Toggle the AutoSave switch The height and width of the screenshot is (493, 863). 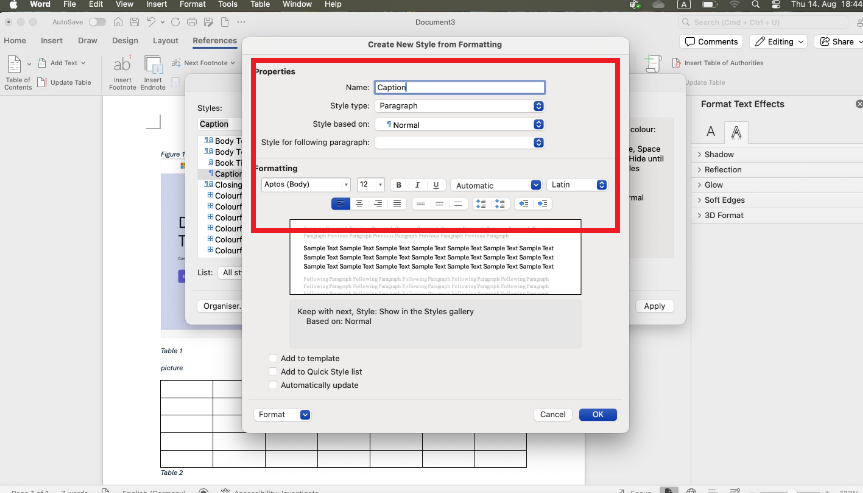pos(97,22)
